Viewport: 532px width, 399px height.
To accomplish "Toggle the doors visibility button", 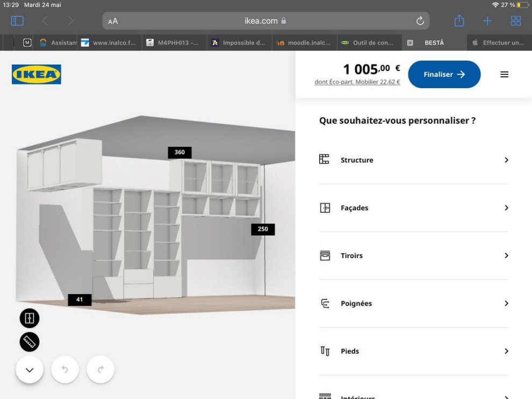I will click(30, 318).
